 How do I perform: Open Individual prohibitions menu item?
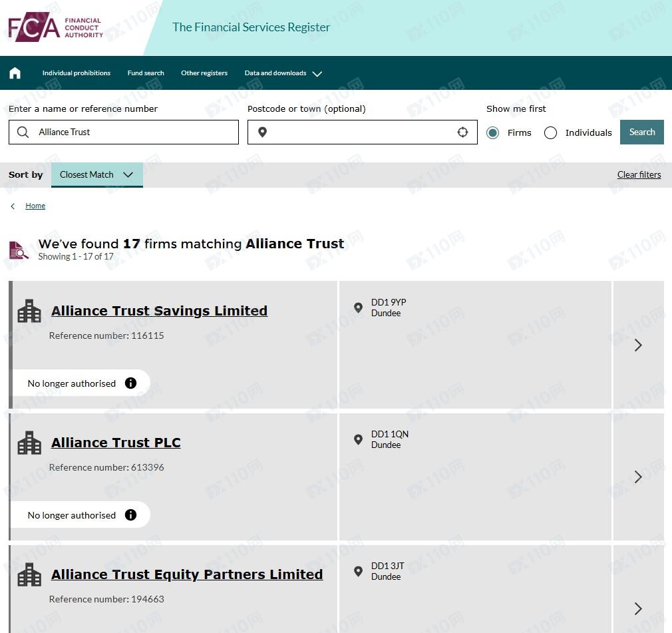click(x=77, y=73)
